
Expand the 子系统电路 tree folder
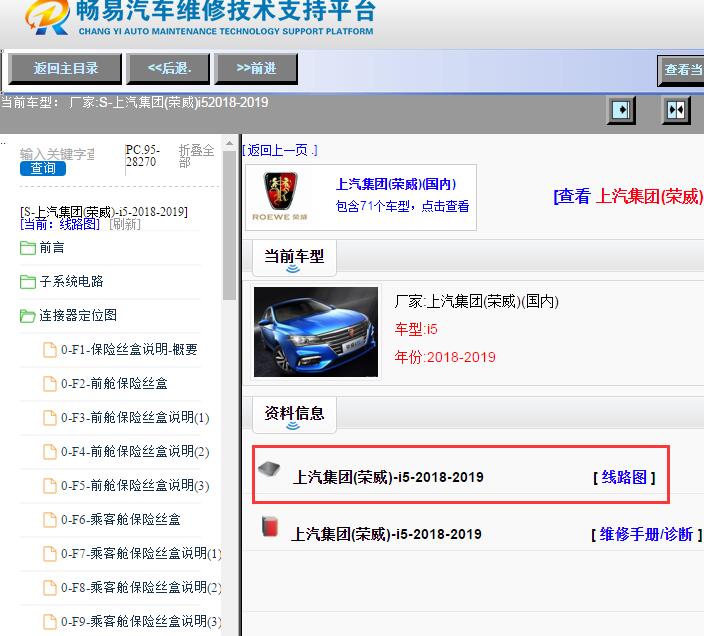click(x=71, y=281)
